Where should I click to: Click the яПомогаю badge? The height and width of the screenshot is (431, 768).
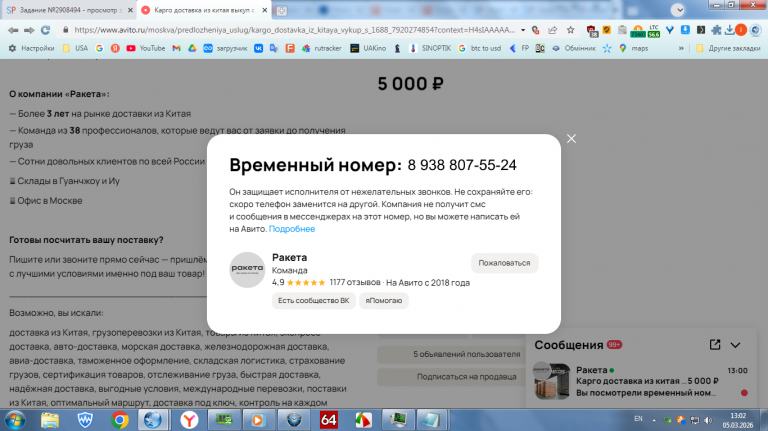click(x=384, y=300)
